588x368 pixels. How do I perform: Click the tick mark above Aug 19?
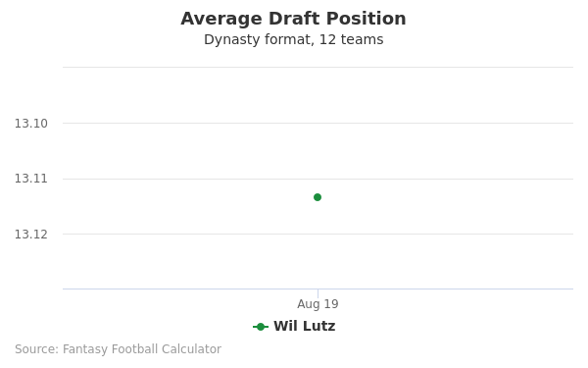click(x=318, y=293)
